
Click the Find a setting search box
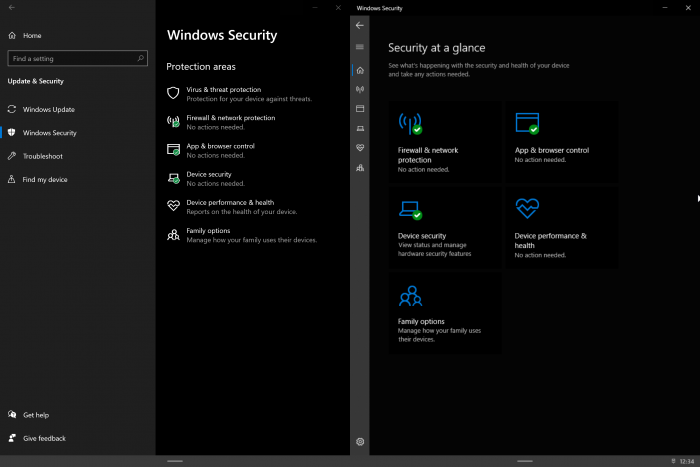pos(76,59)
